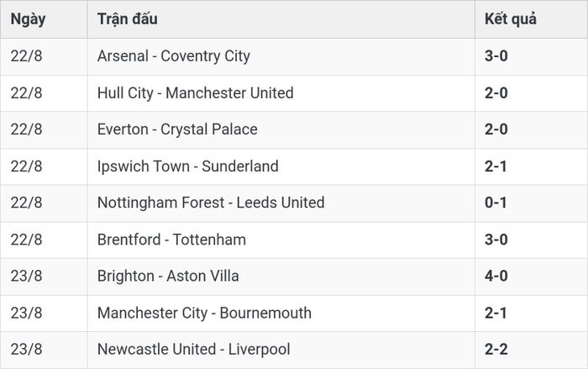The height and width of the screenshot is (369, 588).
Task: Click the 23/8 date in Brighton row
Action: point(26,276)
